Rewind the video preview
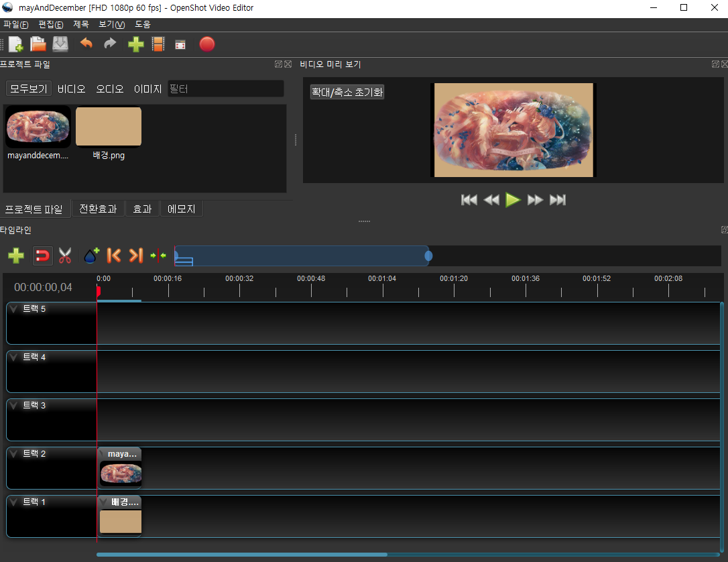Image resolution: width=728 pixels, height=562 pixels. (x=491, y=200)
